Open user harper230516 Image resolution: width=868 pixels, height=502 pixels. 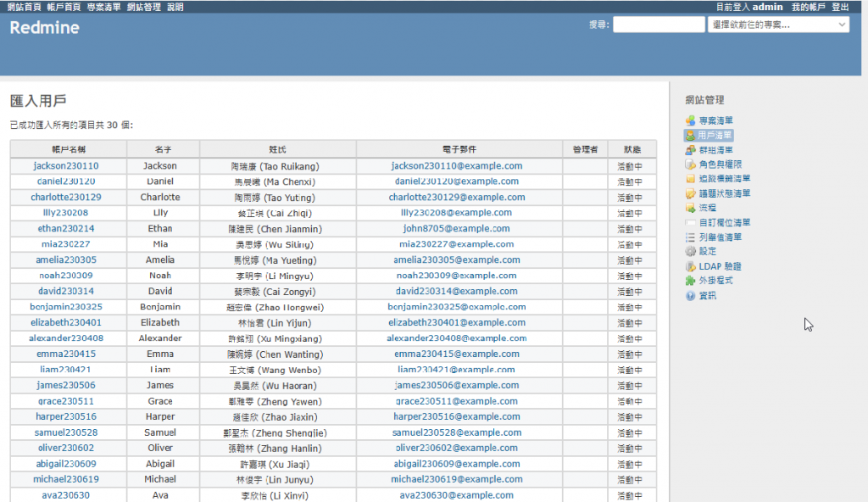tap(66, 416)
